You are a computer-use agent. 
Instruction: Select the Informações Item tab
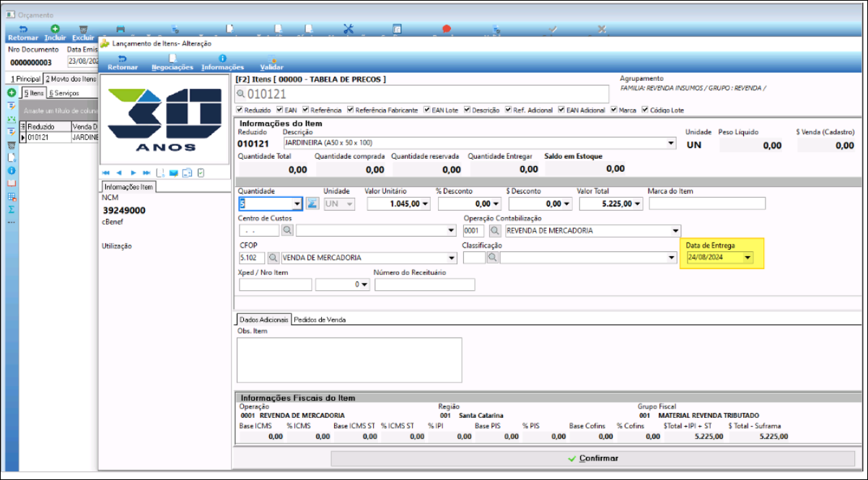pos(128,187)
